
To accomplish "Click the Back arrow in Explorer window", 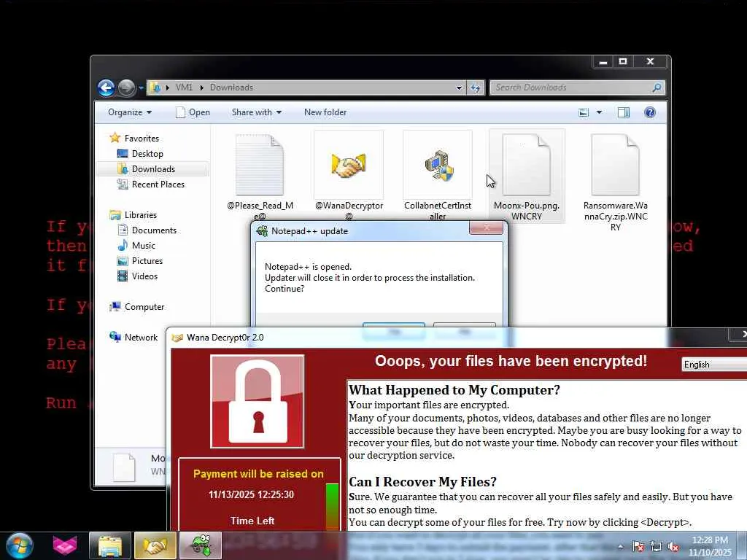I will coord(106,87).
